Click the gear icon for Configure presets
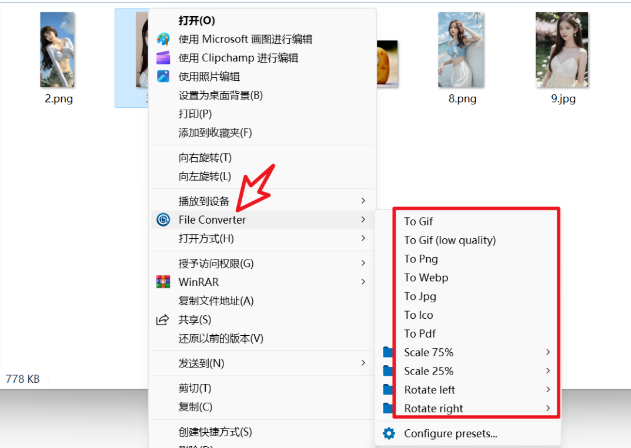Viewport: 631px width, 448px height. click(389, 434)
